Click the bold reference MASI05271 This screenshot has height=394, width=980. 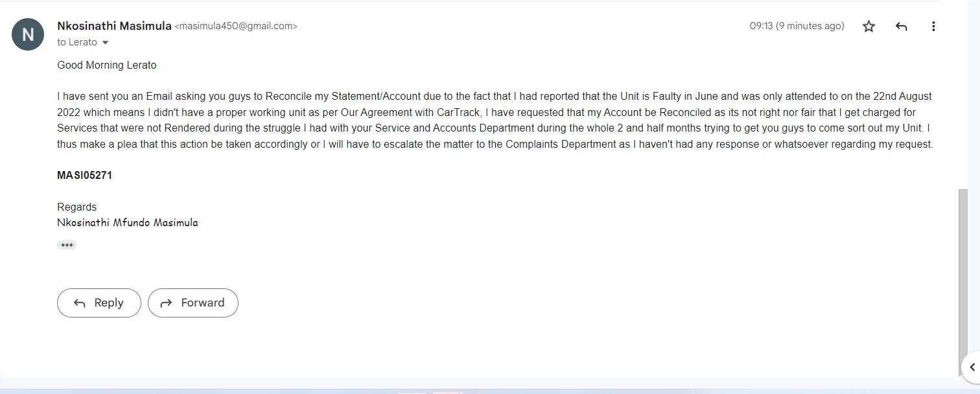84,175
